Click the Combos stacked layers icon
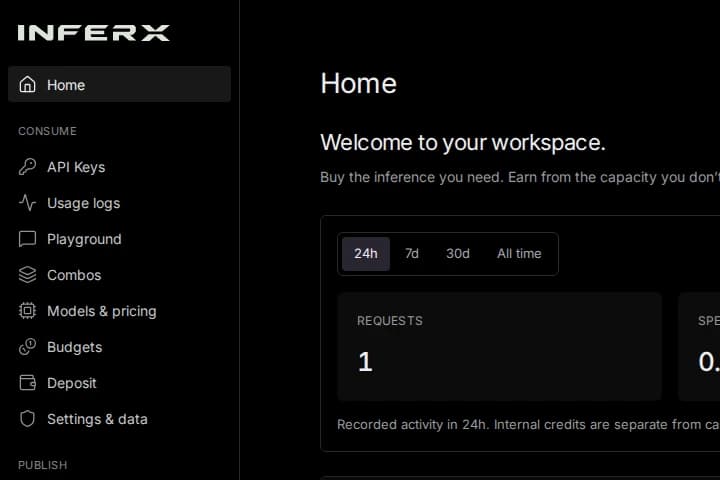 click(x=28, y=275)
